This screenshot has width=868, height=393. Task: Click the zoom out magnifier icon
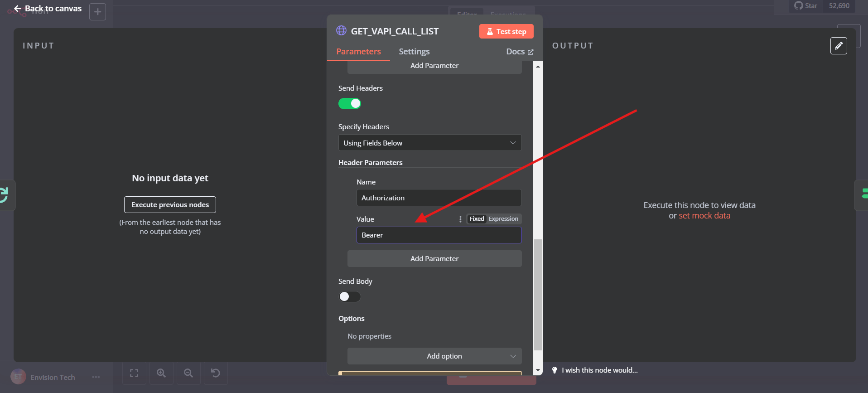pos(188,373)
